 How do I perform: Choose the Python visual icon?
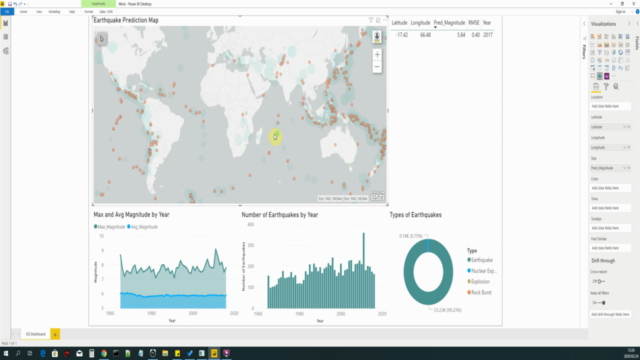(620, 68)
